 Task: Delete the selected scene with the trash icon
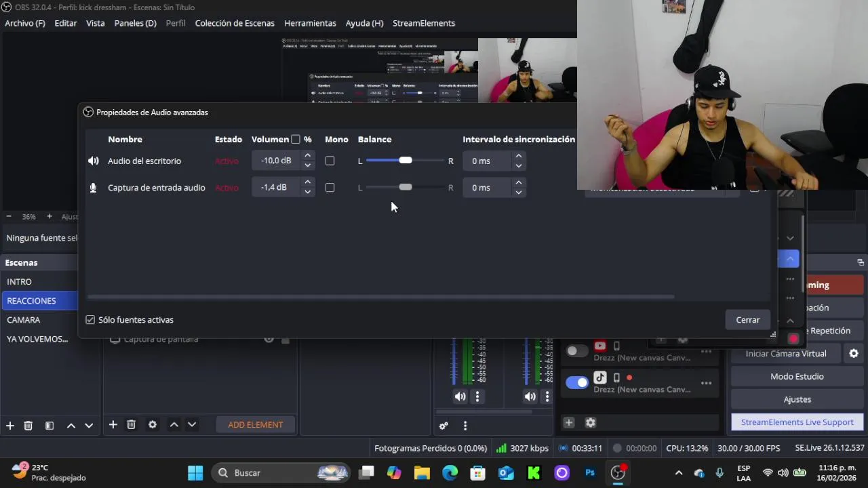[28, 426]
